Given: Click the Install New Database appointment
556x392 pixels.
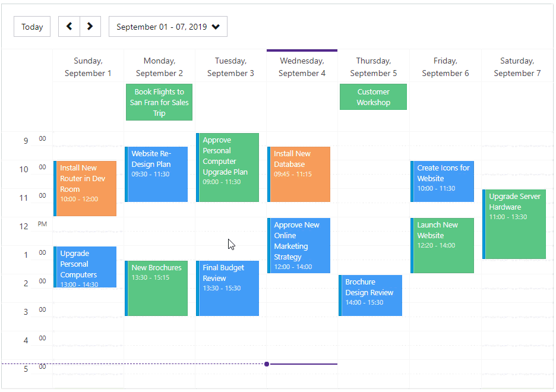Looking at the screenshot, I should coord(300,174).
